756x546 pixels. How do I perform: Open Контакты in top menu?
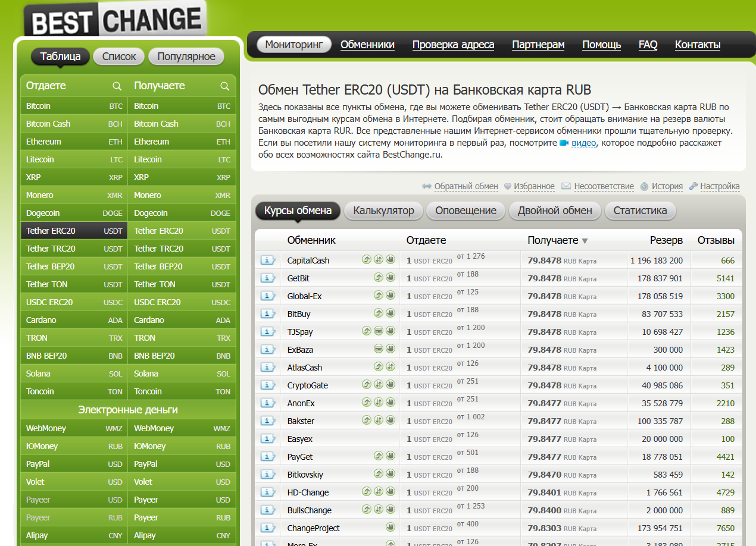pos(698,45)
